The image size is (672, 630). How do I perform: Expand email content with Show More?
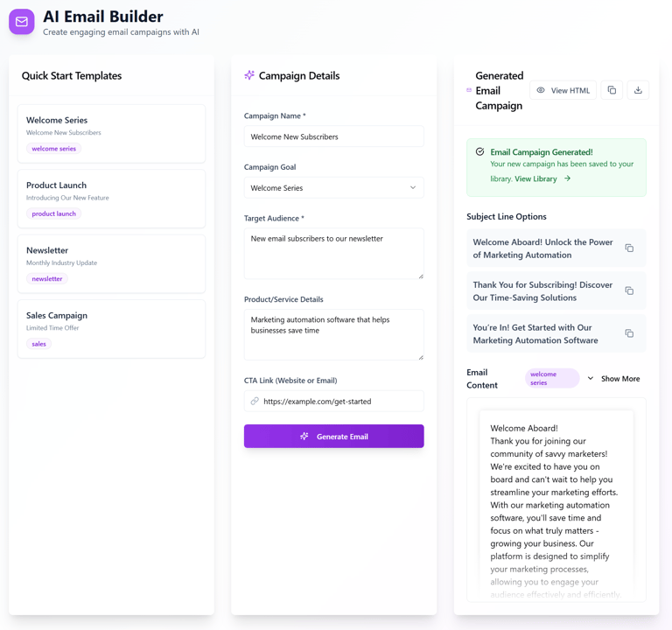613,379
